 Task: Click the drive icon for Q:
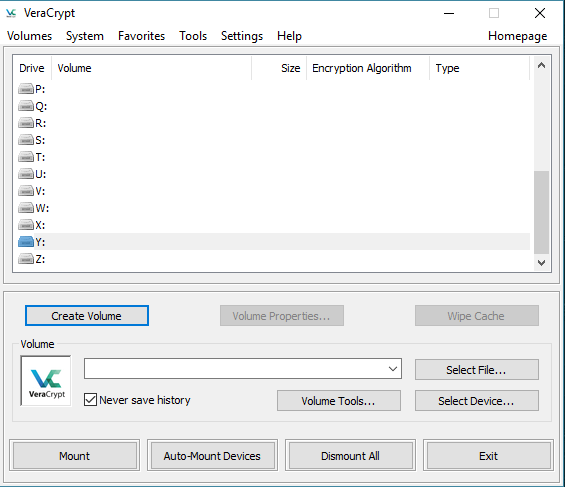click(26, 106)
